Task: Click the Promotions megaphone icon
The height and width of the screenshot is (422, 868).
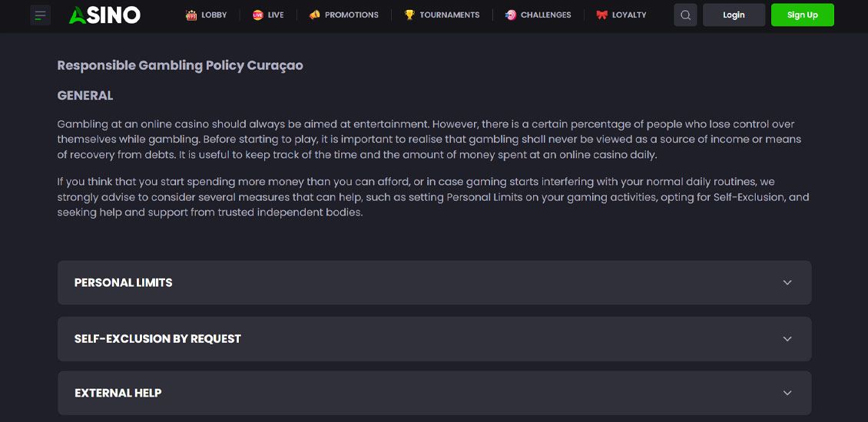Action: (x=314, y=15)
